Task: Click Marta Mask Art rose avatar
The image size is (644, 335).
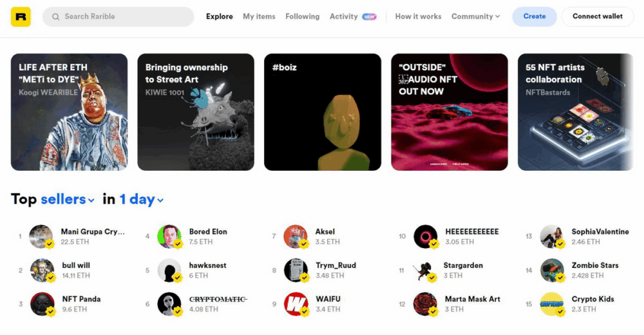Action: 425,304
